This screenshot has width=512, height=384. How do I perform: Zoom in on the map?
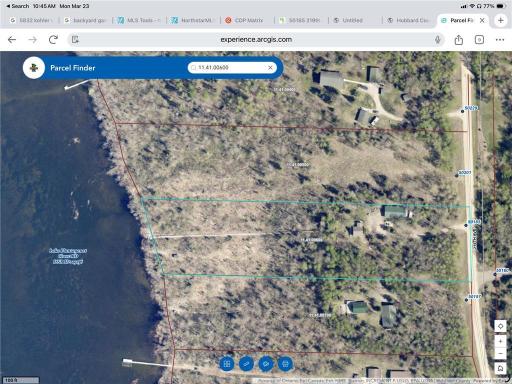pyautogui.click(x=500, y=341)
